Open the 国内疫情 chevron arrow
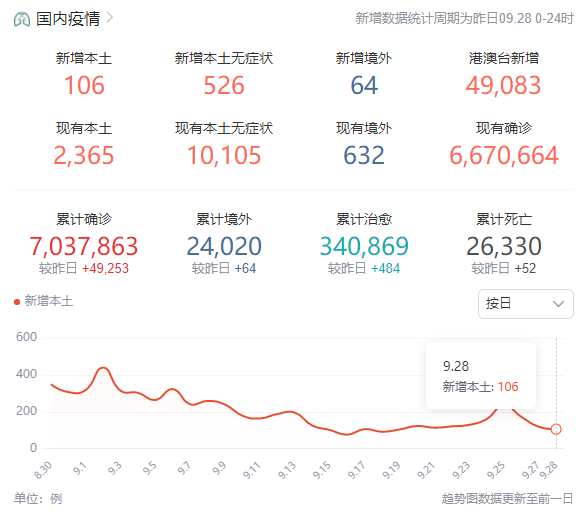Viewport: 584px width, 512px height. (x=110, y=18)
